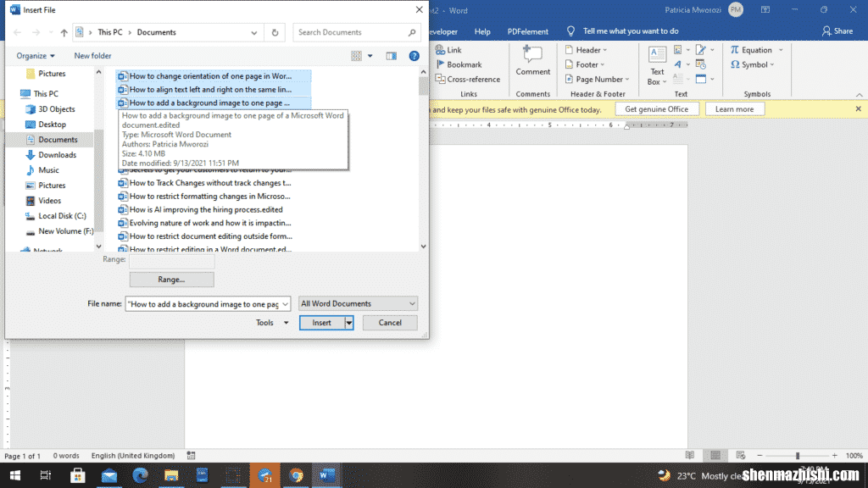
Task: Cancel the Insert File dialog
Action: click(x=390, y=323)
